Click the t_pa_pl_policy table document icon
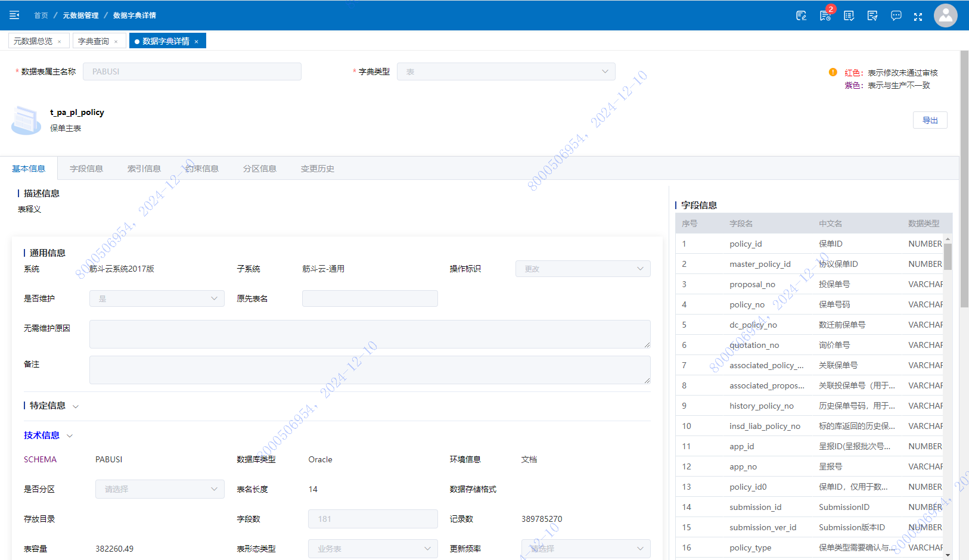This screenshot has height=560, width=969. [x=26, y=120]
